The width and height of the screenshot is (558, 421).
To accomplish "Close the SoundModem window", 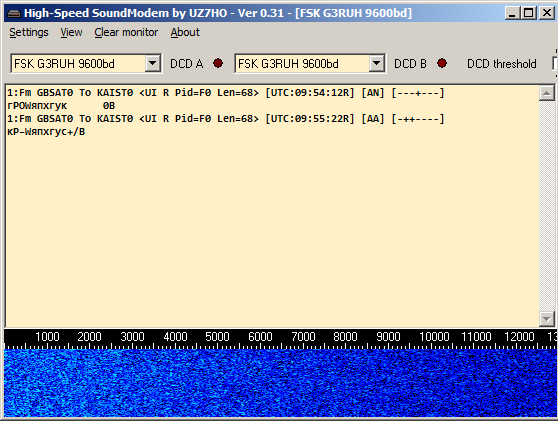I will click(547, 13).
